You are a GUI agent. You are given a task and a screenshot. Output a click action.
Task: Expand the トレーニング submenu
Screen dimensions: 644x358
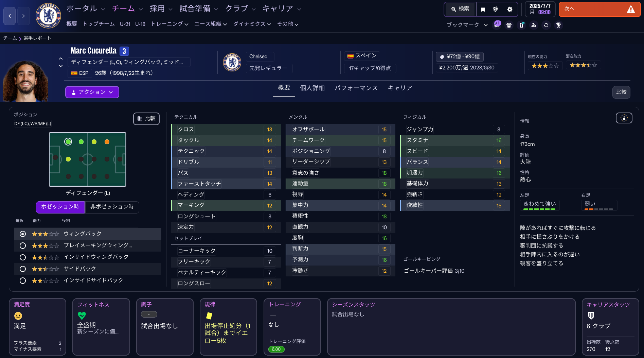169,24
